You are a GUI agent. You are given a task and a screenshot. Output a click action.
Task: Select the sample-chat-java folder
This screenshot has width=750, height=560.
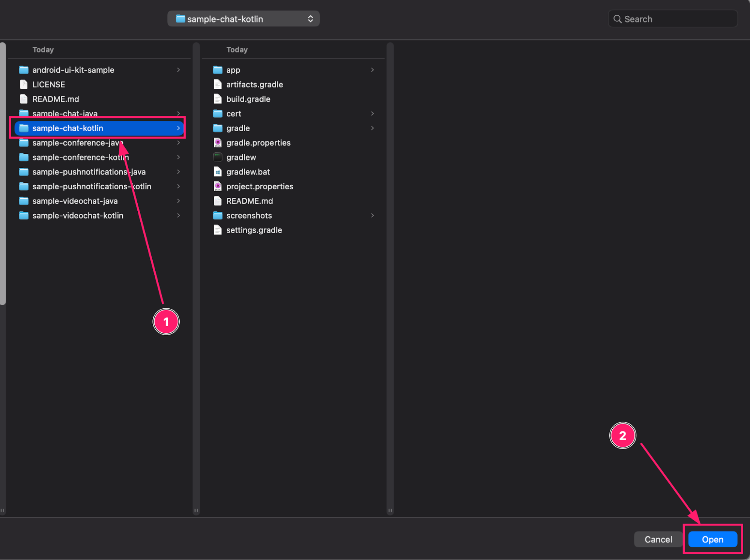(99, 114)
